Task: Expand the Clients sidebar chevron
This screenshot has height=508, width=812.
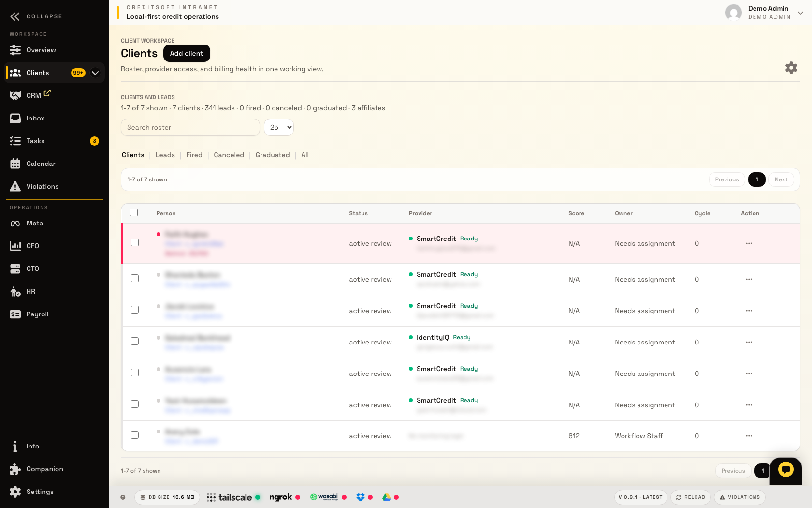Action: pos(95,73)
